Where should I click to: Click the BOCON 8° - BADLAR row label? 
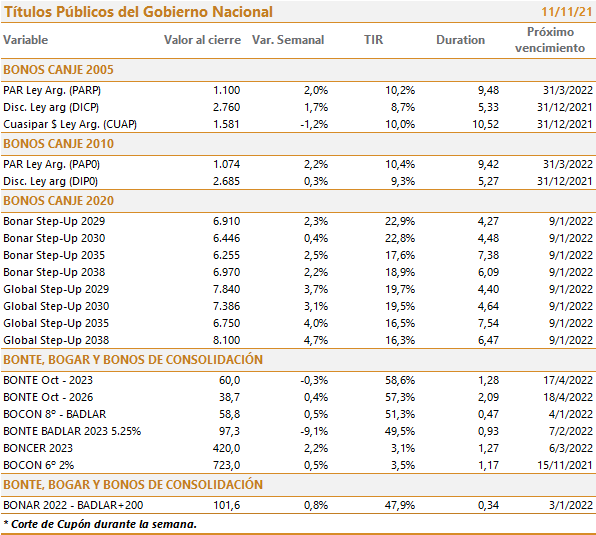pos(55,415)
